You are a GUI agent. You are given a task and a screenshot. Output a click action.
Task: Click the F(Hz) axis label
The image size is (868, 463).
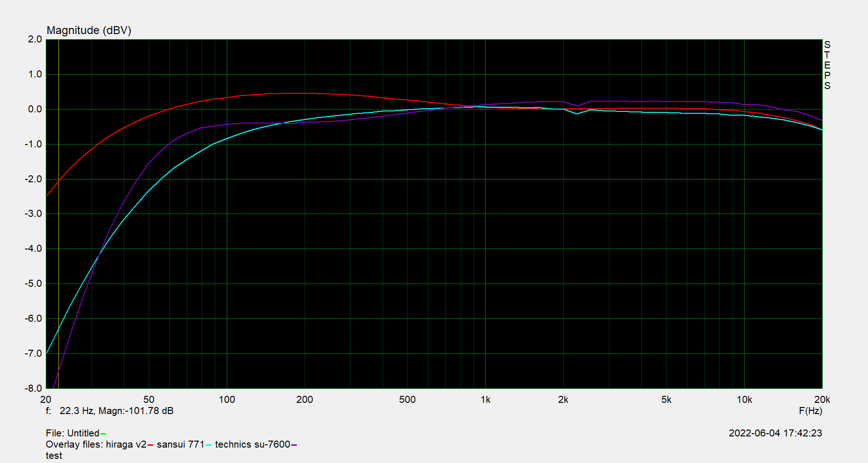(x=810, y=411)
